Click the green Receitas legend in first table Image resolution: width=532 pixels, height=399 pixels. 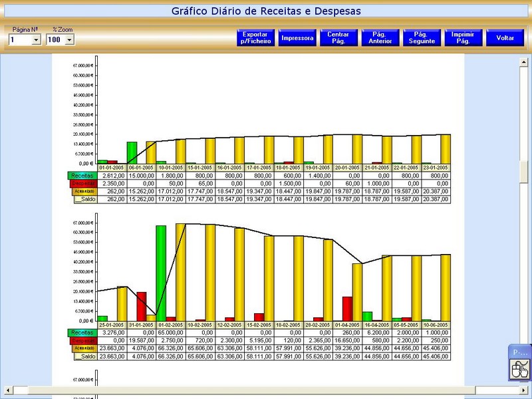[82, 175]
